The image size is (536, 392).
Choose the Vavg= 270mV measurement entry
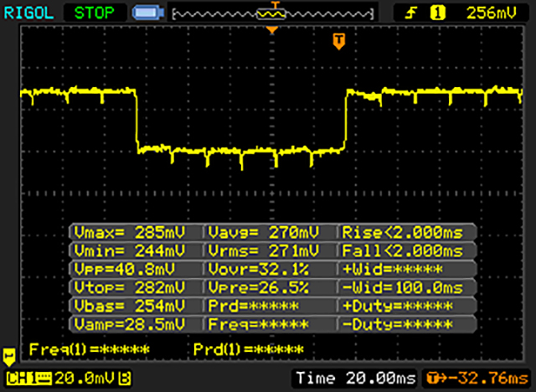point(270,232)
